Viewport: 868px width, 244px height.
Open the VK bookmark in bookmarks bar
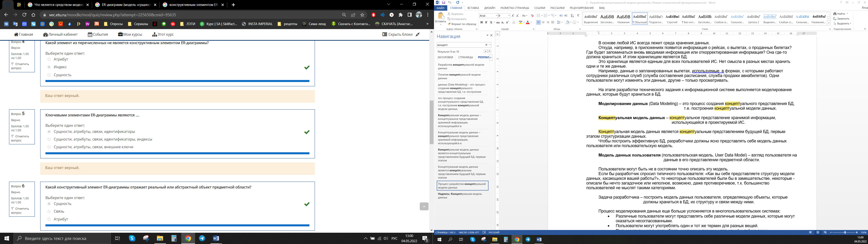pyautogui.click(x=6, y=24)
